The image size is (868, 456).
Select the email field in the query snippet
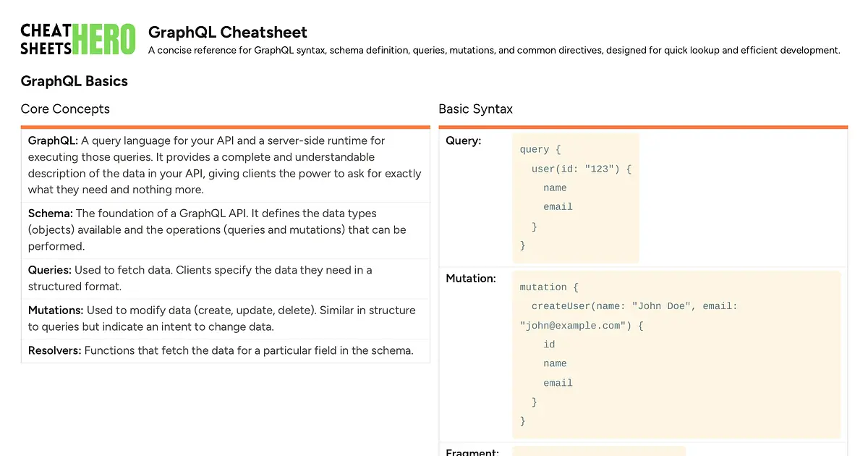(558, 206)
